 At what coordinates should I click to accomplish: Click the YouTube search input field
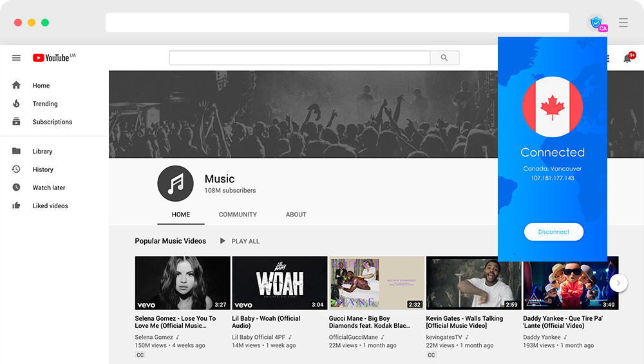coord(299,58)
